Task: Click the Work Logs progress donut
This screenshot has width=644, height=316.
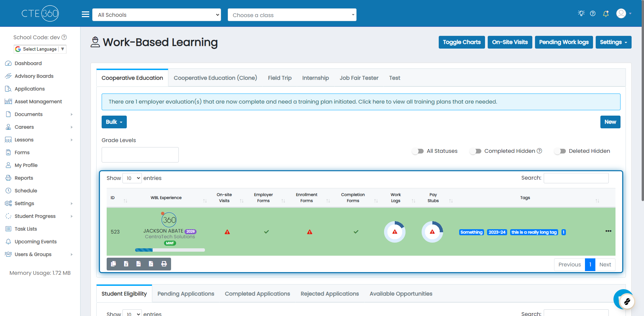Action: pos(395,232)
